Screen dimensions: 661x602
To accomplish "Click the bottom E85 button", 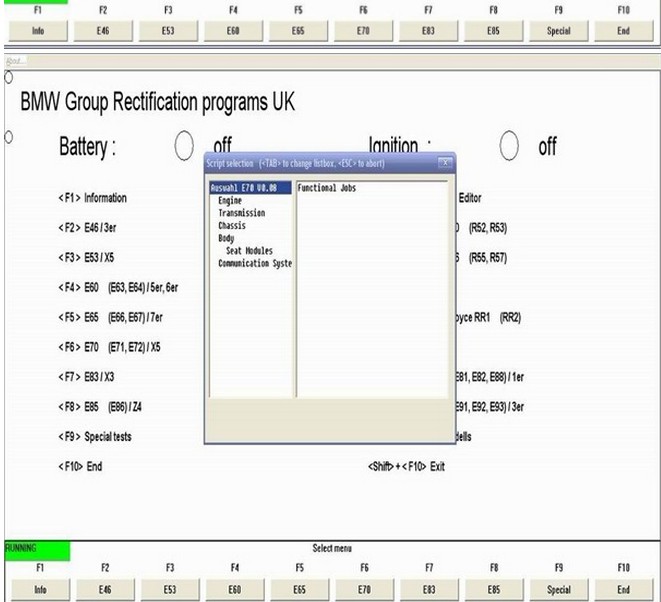I will point(494,589).
